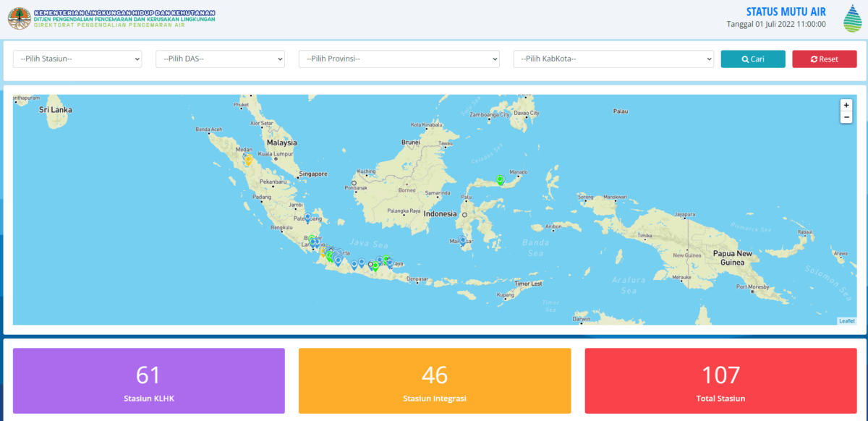
Task: Click the blue station marker near Palembang
Action: 307,216
